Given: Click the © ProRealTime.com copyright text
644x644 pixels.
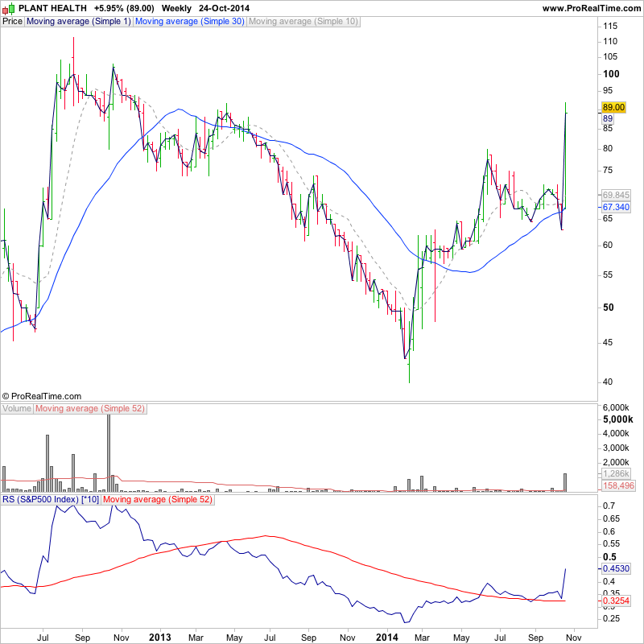Looking at the screenshot, I should click(42, 396).
